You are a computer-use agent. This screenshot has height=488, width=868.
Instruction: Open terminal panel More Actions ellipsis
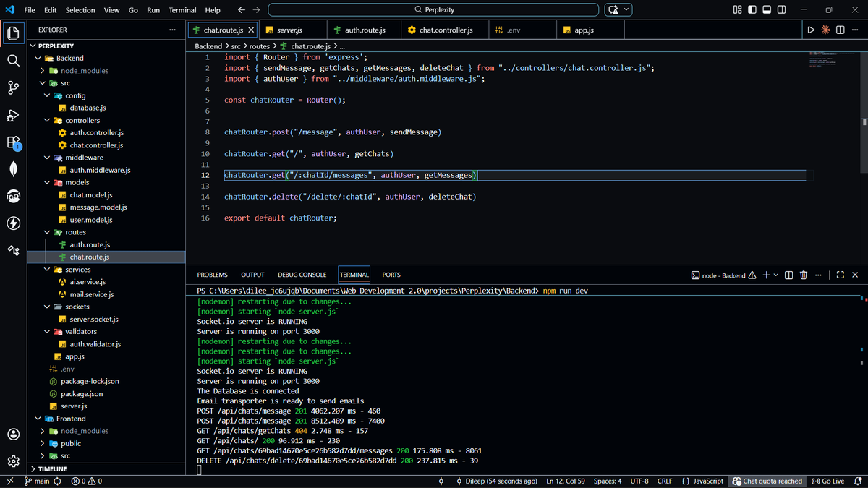coord(818,275)
